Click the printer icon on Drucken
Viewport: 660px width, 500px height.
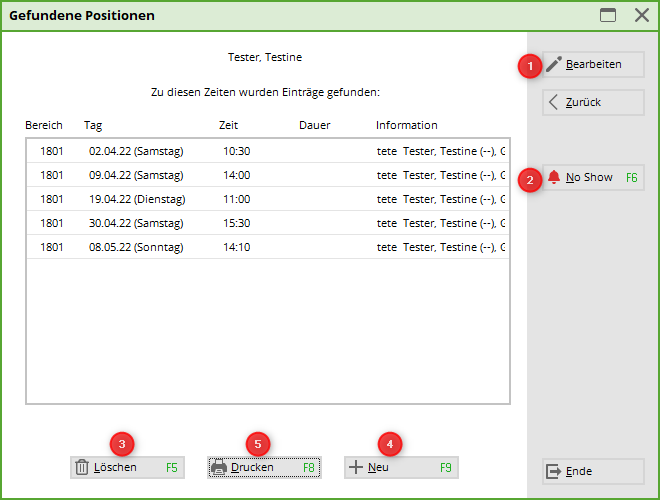coord(218,467)
